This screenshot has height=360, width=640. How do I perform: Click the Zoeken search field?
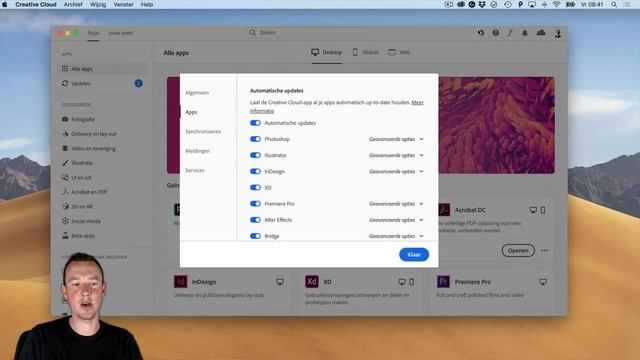click(310, 33)
